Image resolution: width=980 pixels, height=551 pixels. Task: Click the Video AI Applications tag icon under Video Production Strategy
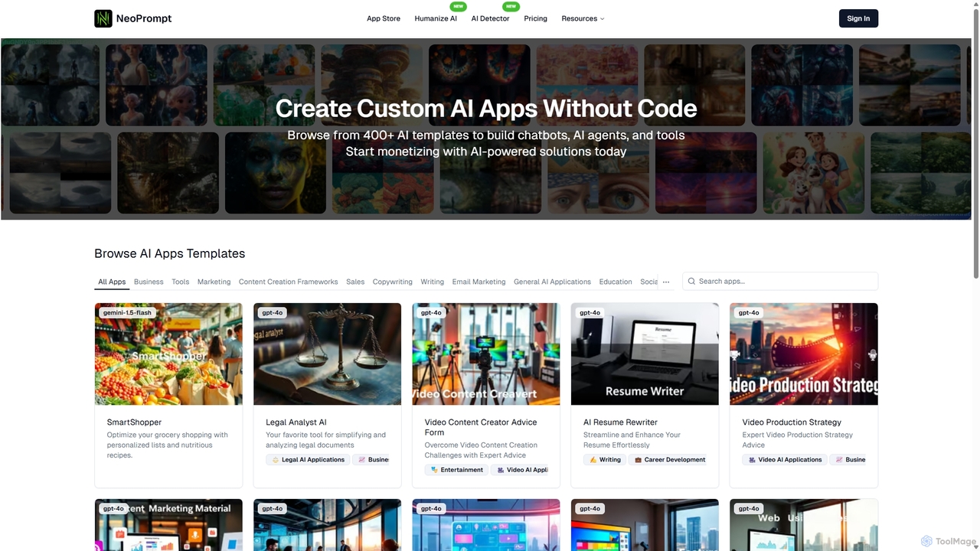[752, 460]
